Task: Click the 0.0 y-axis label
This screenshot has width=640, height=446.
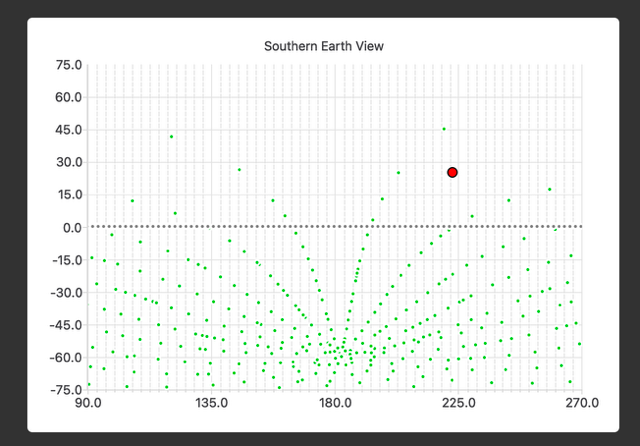Action: (x=71, y=227)
